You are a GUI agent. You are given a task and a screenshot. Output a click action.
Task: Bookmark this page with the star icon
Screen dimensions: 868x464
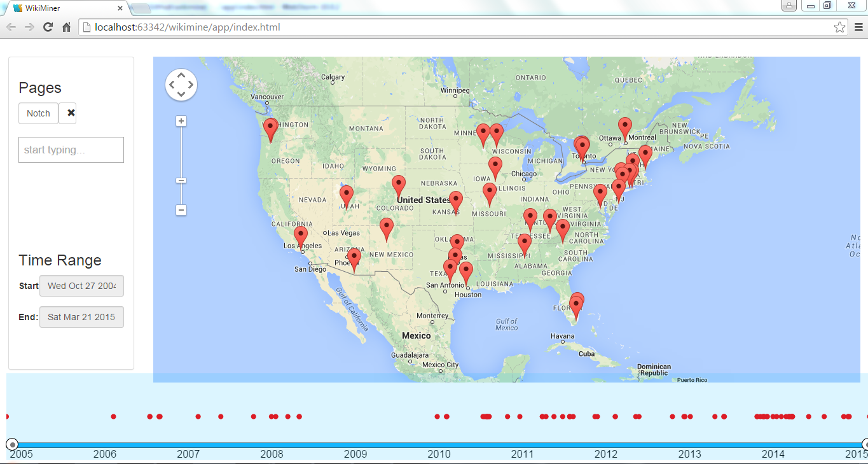click(839, 27)
